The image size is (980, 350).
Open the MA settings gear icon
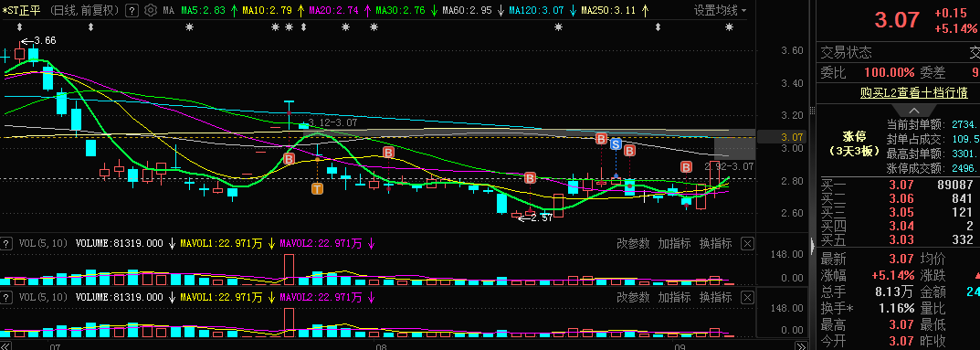tap(151, 11)
